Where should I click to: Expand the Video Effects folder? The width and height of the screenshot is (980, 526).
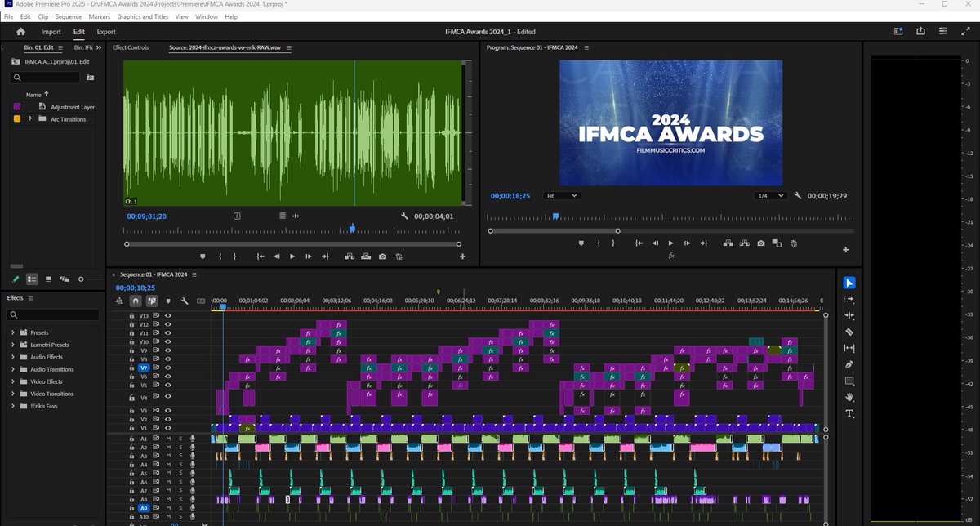pyautogui.click(x=13, y=381)
